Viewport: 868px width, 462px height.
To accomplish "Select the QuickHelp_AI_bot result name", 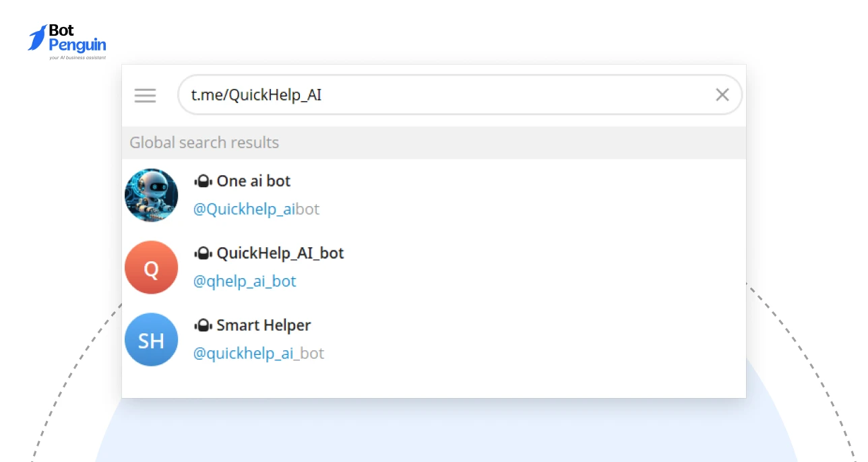I will [280, 253].
